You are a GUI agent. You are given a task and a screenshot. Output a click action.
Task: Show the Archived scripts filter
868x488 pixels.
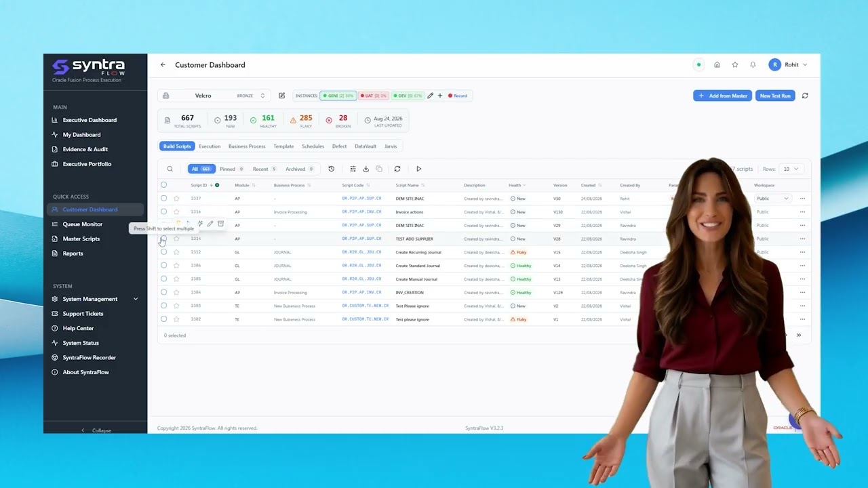(299, 169)
